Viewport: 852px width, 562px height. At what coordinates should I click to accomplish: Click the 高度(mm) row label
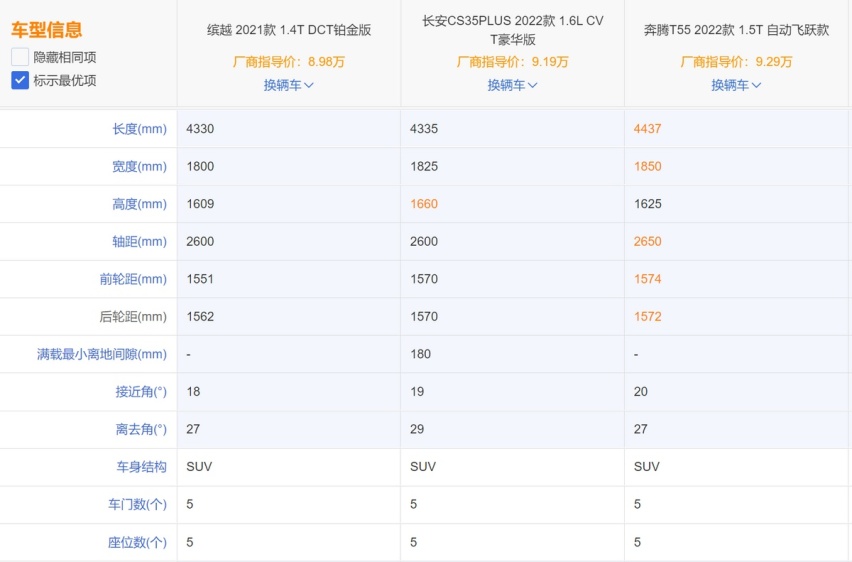pos(139,204)
